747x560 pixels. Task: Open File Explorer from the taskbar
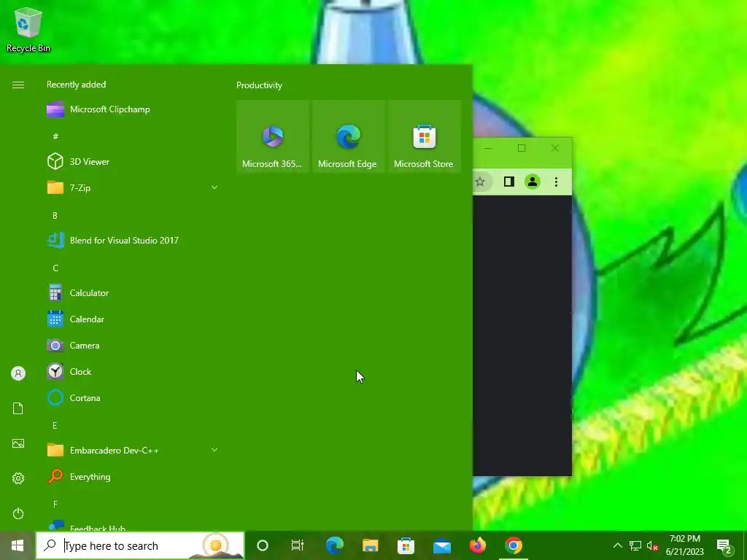point(370,545)
